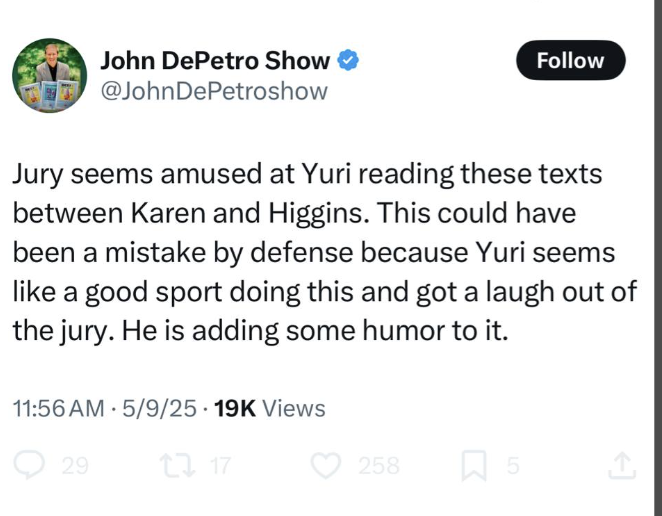Open the share icon for this tweet

[x=621, y=464]
